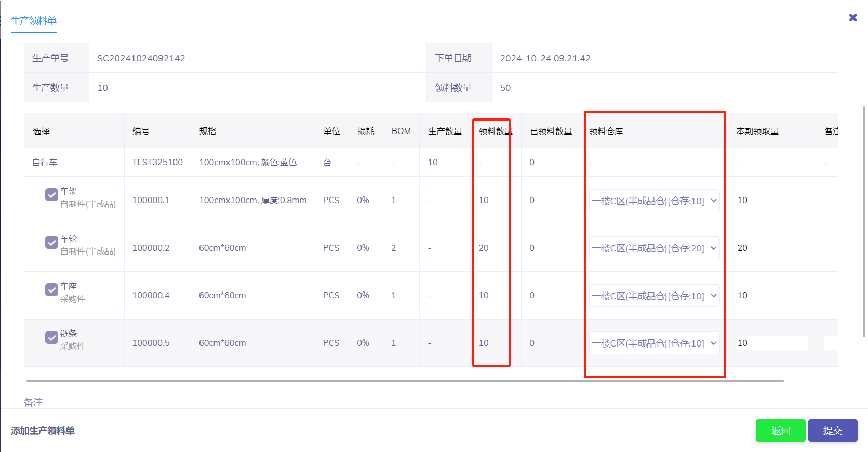Select the 自行车 parent product row
Viewport: 868px width, 452px height.
[45, 163]
